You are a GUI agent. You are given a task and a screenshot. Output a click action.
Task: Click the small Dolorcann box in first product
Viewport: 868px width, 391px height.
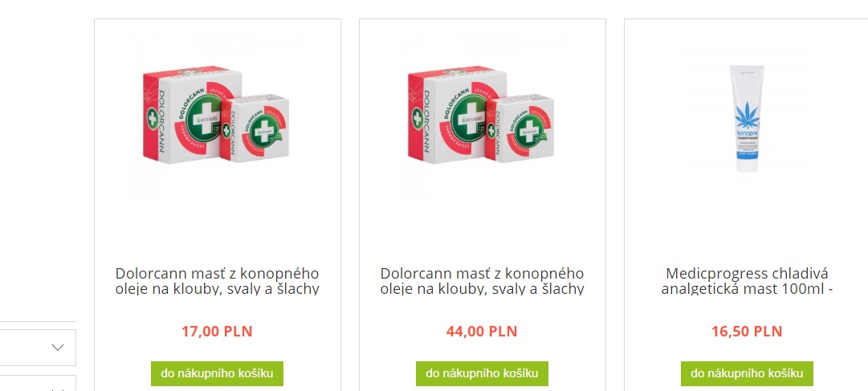pyautogui.click(x=255, y=128)
